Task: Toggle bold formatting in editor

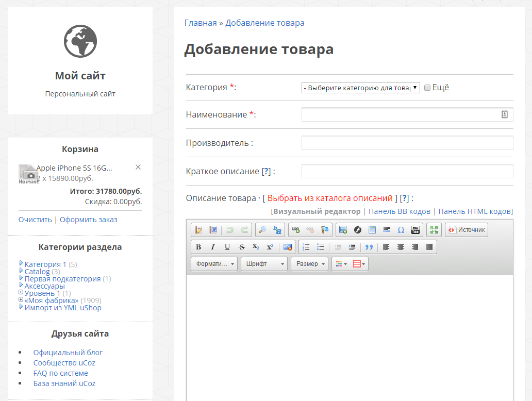Action: click(x=198, y=247)
